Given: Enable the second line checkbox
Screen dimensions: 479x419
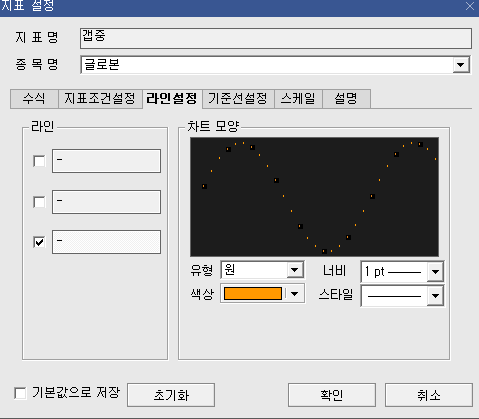Looking at the screenshot, I should click(39, 202).
